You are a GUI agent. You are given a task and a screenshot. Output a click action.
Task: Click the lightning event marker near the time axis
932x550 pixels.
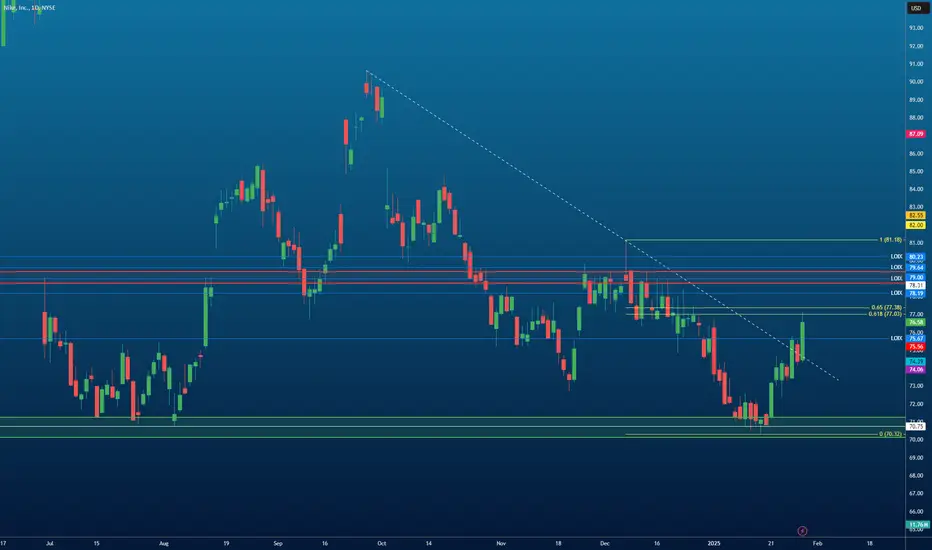(x=802, y=530)
